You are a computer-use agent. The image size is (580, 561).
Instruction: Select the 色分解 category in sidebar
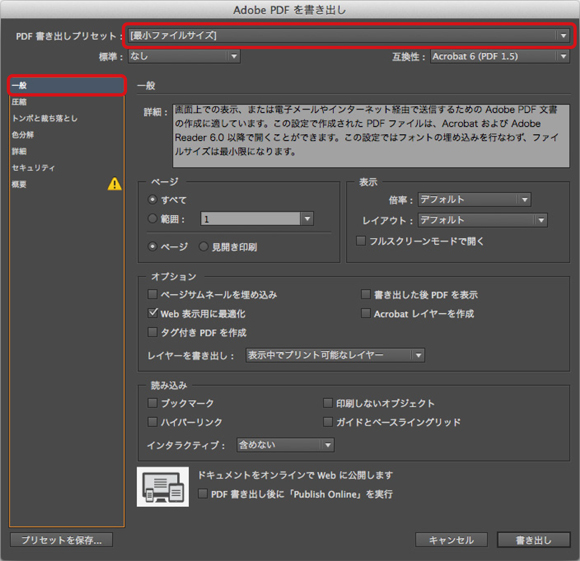[x=67, y=135]
